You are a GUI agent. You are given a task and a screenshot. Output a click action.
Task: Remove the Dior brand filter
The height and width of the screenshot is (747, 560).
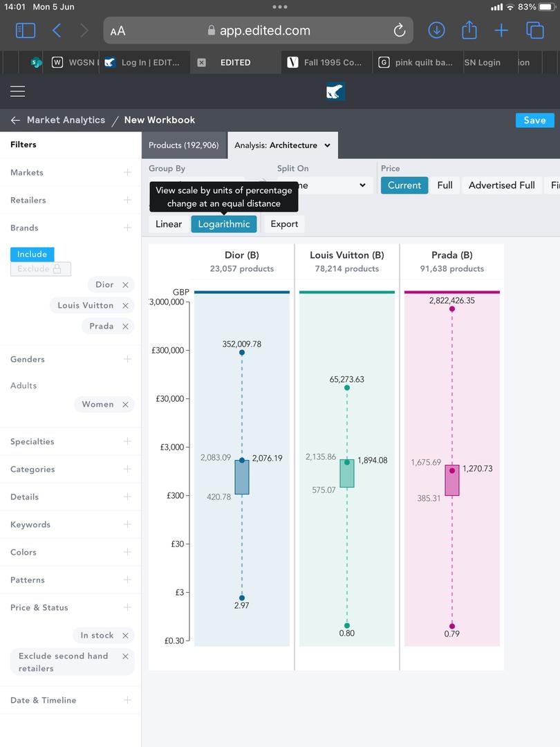tap(125, 285)
